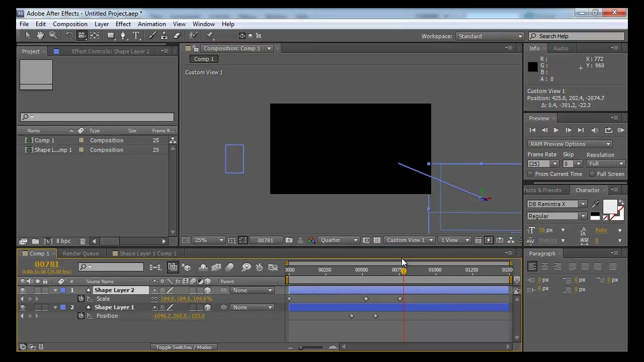This screenshot has height=362, width=644.
Task: Select the Unified Camera tool
Action: click(x=82, y=36)
